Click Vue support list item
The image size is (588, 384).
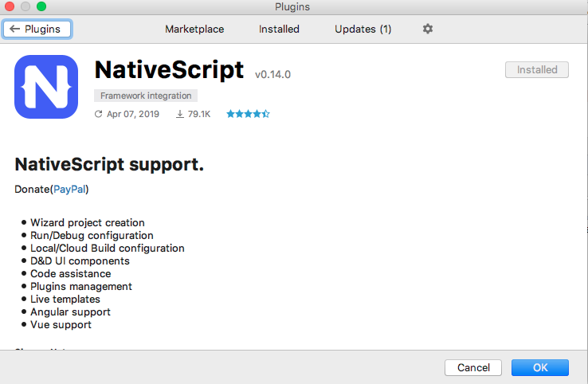pyautogui.click(x=61, y=325)
